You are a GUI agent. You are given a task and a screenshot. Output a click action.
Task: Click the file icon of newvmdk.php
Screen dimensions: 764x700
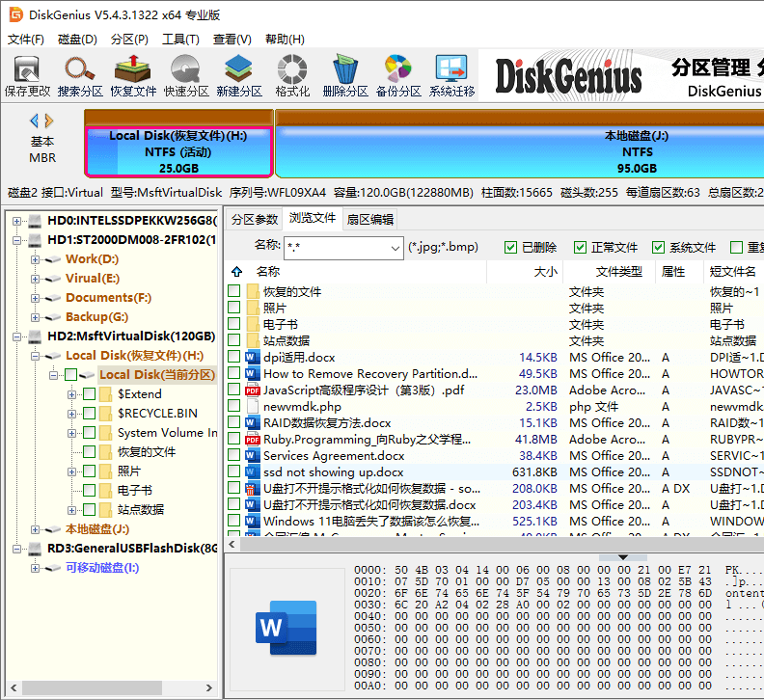tap(252, 406)
